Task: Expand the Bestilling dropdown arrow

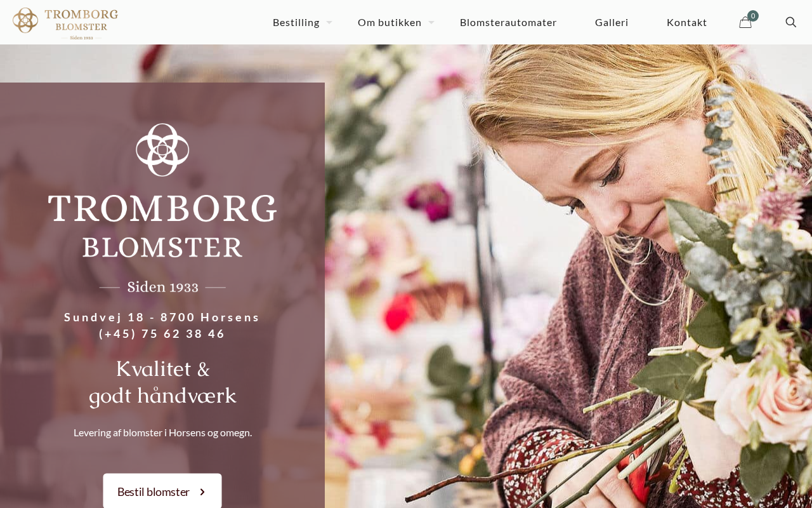Action: pos(329,22)
